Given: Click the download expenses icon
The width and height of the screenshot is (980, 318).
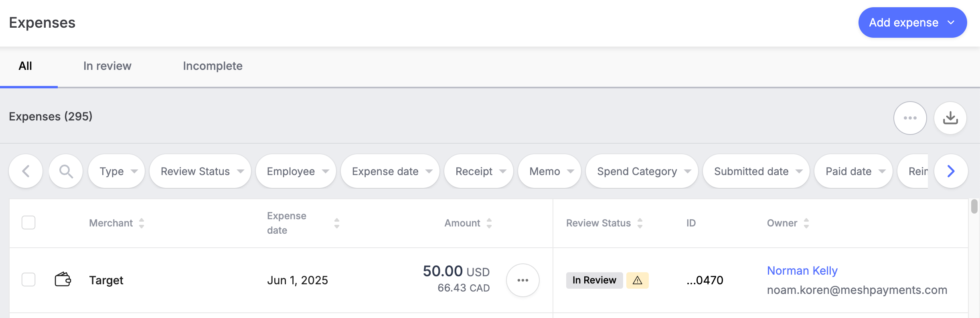Looking at the screenshot, I should tap(950, 118).
